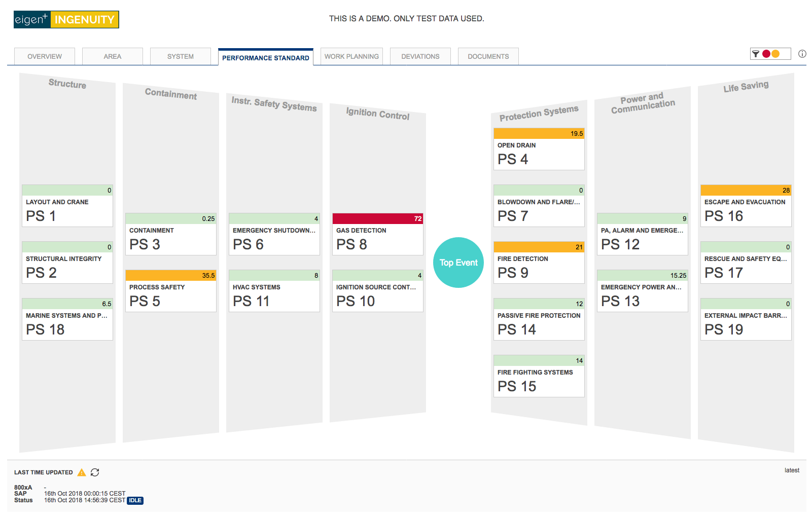Image resolution: width=812 pixels, height=520 pixels.
Task: Click the eigen Ingenuity logo
Action: click(66, 19)
